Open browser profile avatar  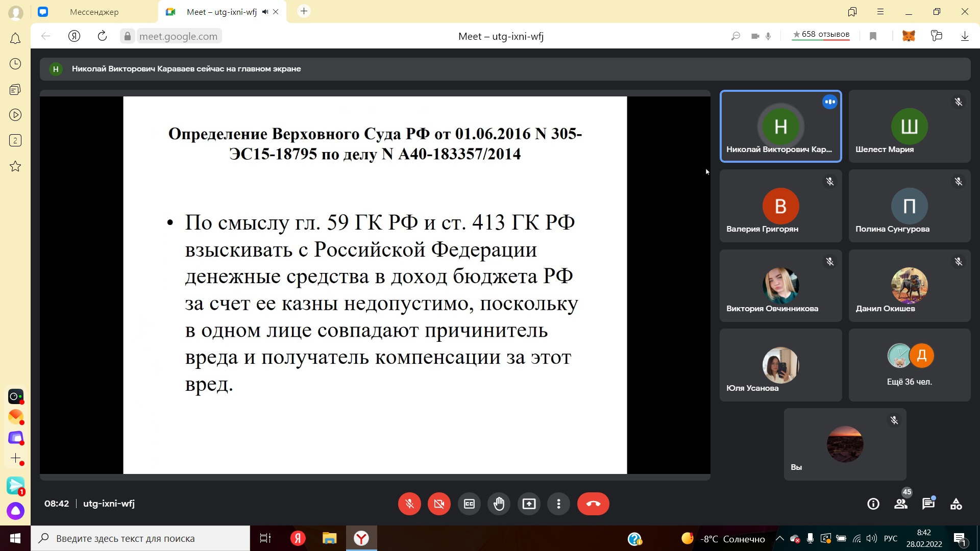point(16,12)
